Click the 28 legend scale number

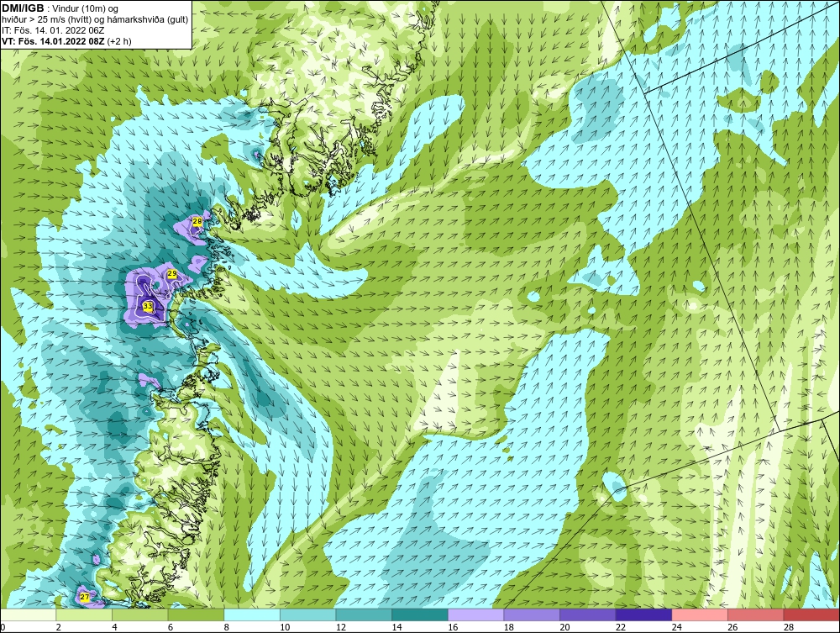(788, 627)
